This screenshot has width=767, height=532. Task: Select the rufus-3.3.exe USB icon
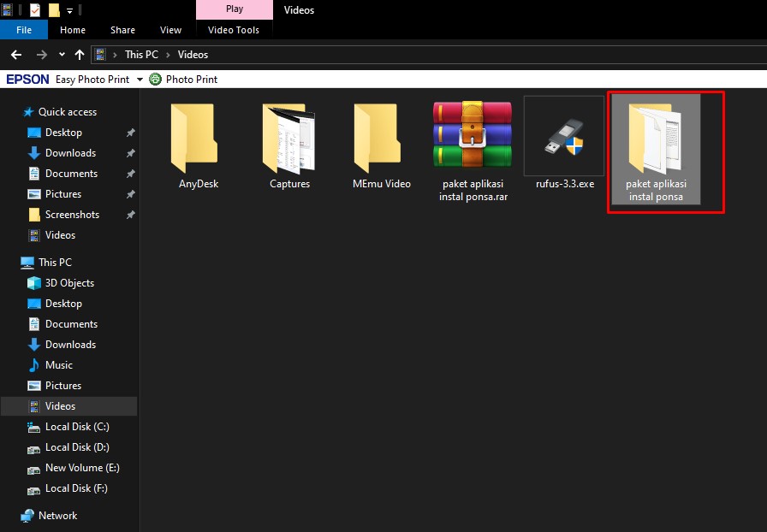click(564, 136)
